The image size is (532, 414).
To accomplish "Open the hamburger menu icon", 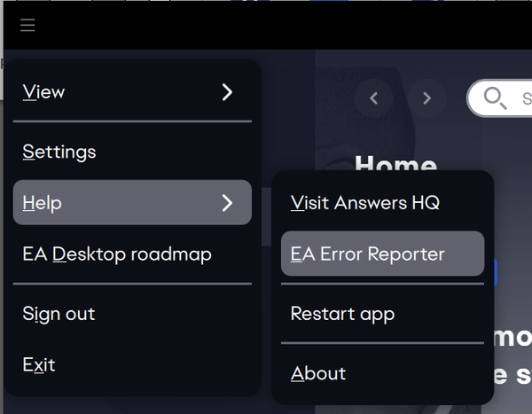I will [x=27, y=25].
